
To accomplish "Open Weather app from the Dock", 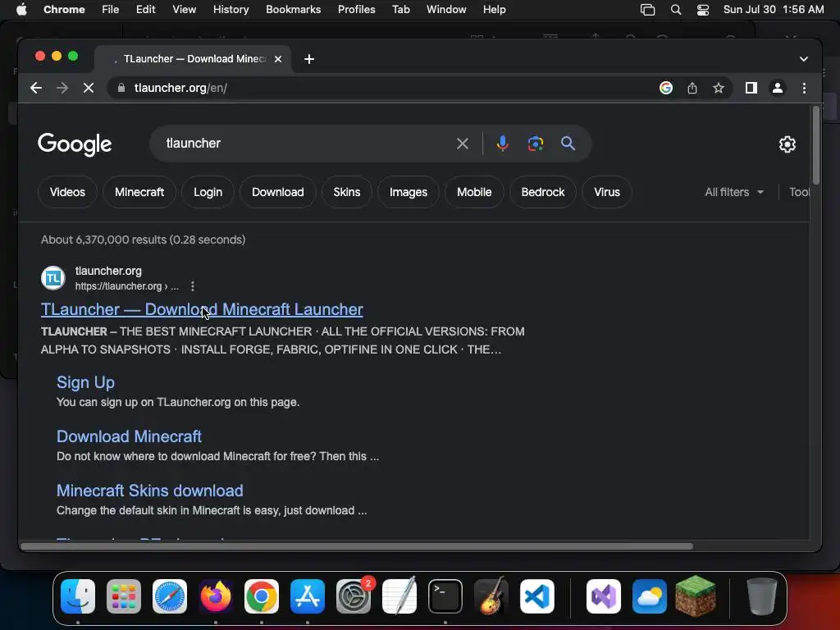I will (650, 596).
